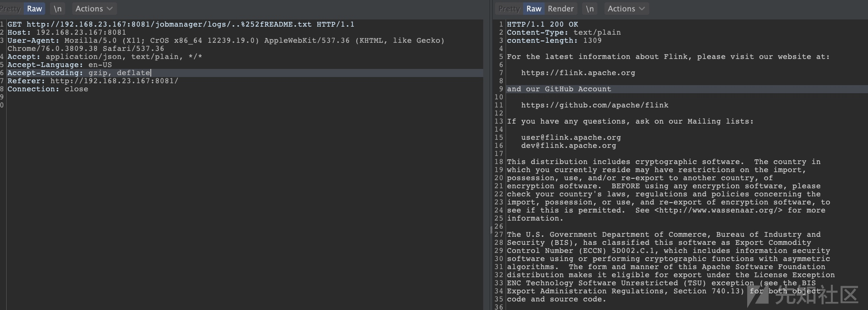The image size is (868, 310).
Task: Click the Connection: close line
Action: tap(48, 89)
